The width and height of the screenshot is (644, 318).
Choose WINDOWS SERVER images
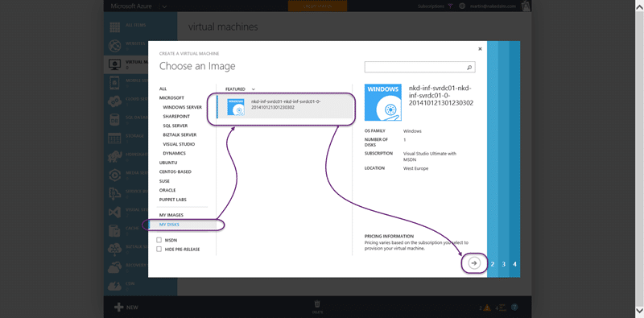click(x=183, y=107)
